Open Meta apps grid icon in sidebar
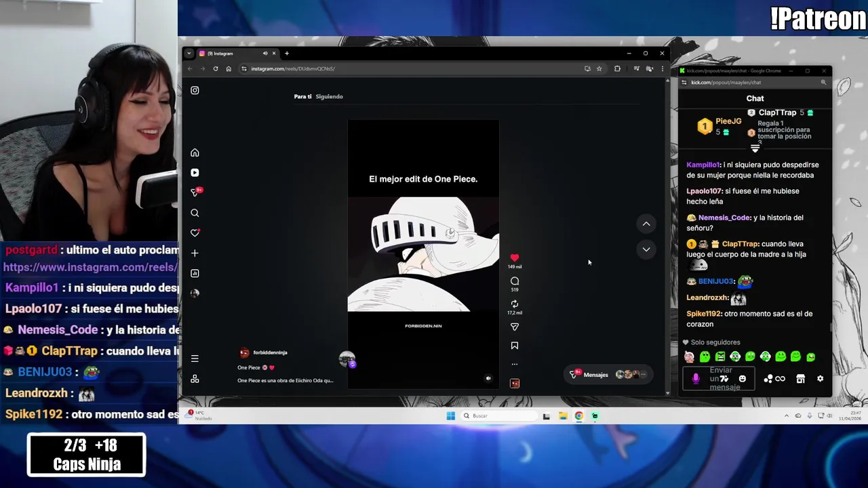The height and width of the screenshot is (488, 868). click(195, 379)
